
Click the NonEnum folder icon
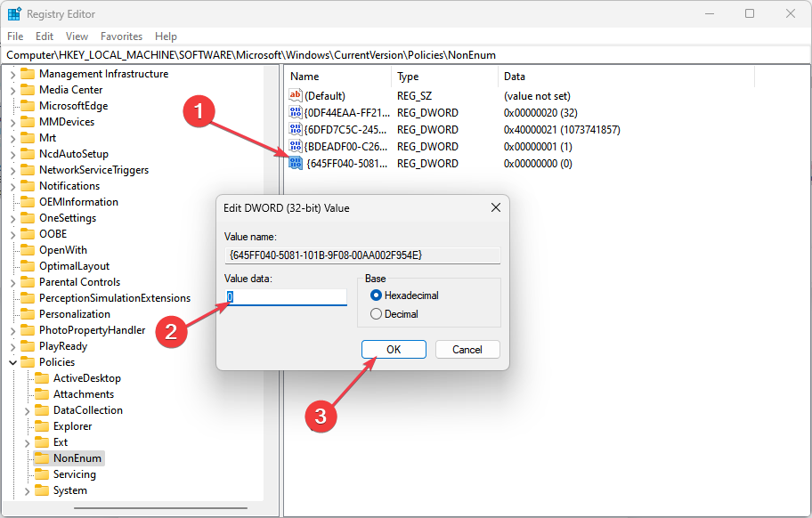[x=42, y=458]
